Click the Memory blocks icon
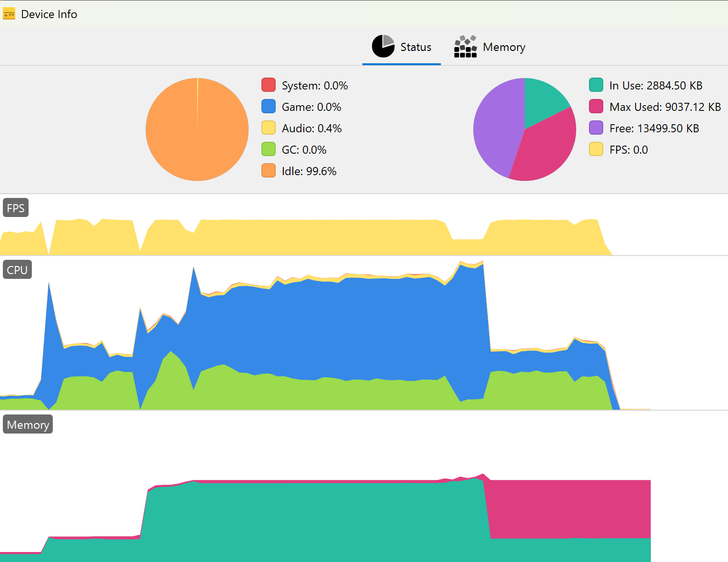Screen dimensions: 728x562 [466, 46]
